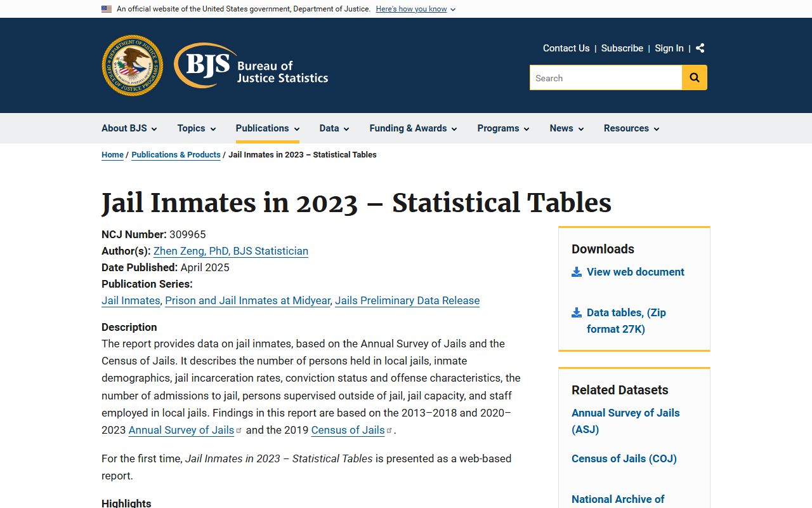Viewport: 812px width, 508px height.
Task: Expand the Programs navigation menu
Action: [x=504, y=128]
